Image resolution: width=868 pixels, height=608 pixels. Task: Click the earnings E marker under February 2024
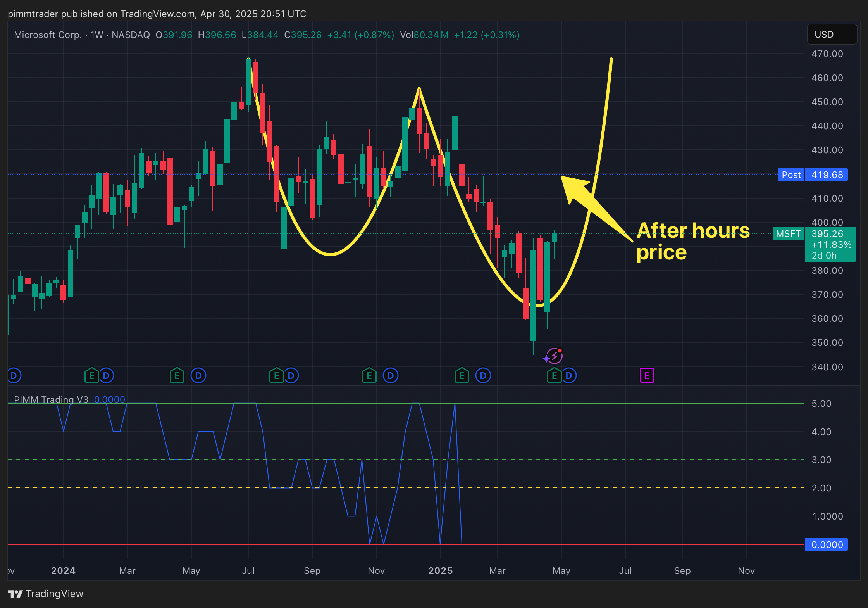(x=92, y=375)
